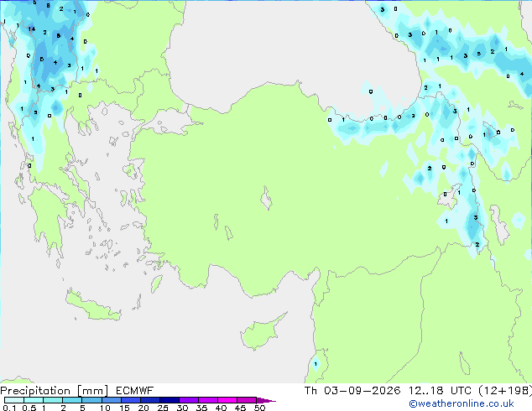The image size is (532, 411).
Task: Select the island of Cyprus on the map
Action: point(261,332)
